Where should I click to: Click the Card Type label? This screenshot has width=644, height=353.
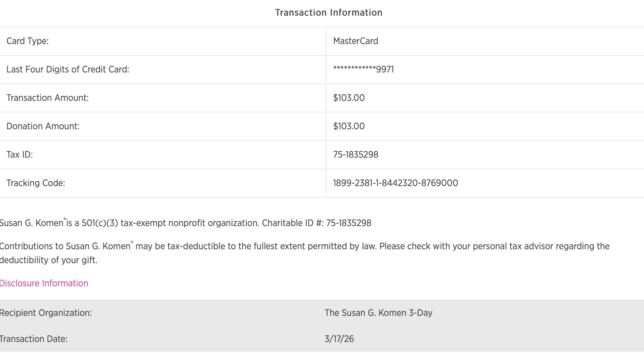[x=28, y=41]
